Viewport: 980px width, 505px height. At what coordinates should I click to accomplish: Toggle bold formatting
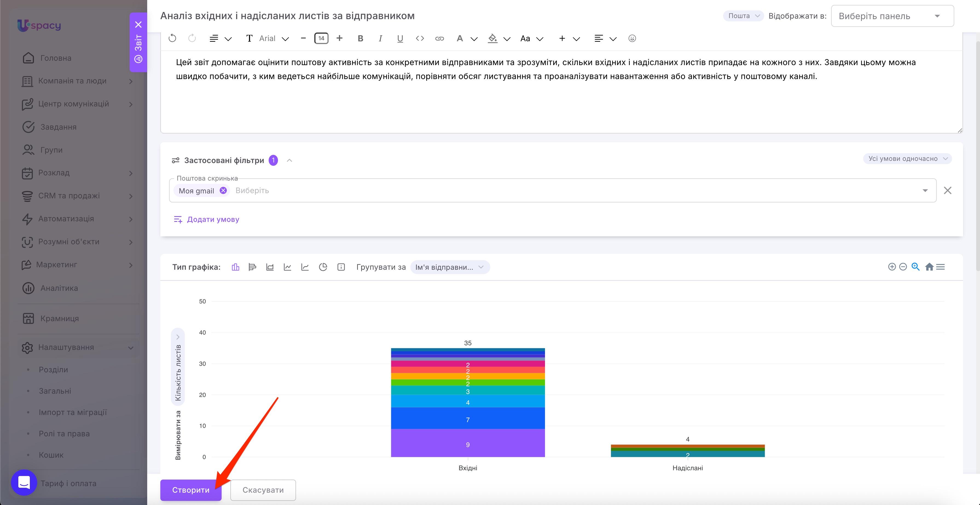(361, 38)
